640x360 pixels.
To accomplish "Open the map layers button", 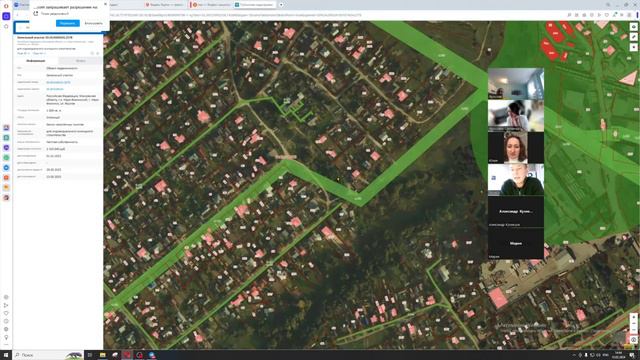I will click(x=633, y=27).
